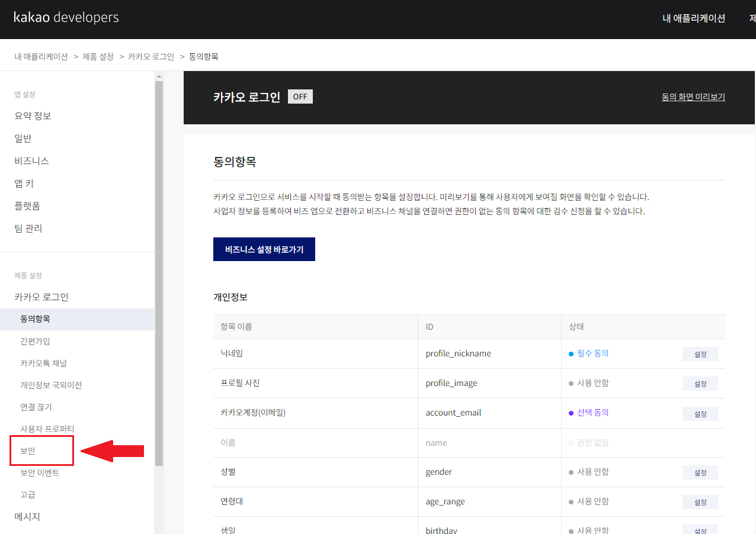This screenshot has width=756, height=534.
Task: Select 사용자 프로퍼티 submenu item
Action: click(x=47, y=429)
